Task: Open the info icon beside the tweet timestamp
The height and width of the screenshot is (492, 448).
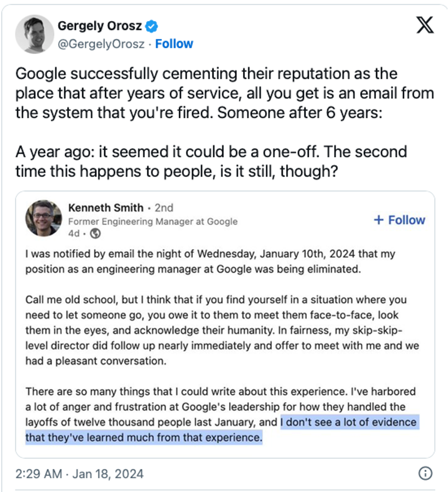Action: [424, 474]
